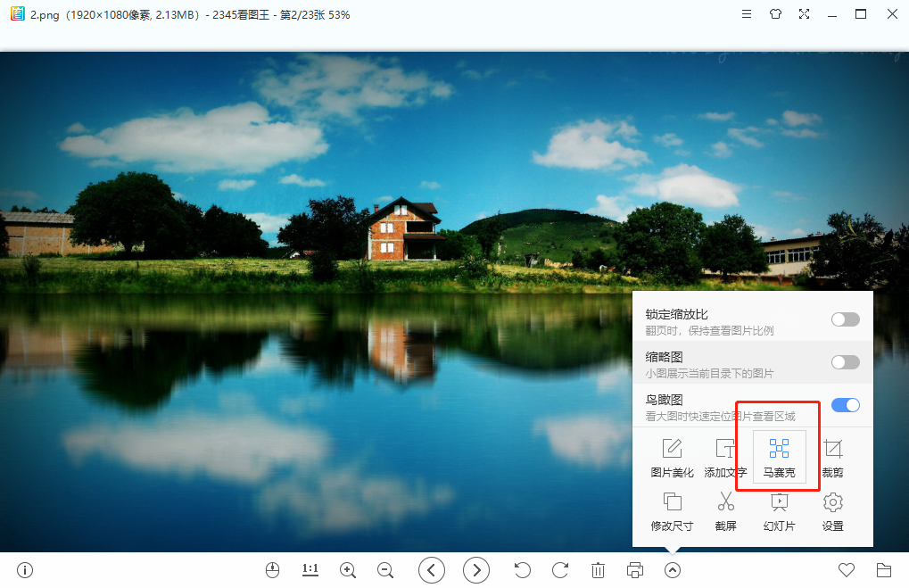Zoom in on the photo

click(347, 569)
